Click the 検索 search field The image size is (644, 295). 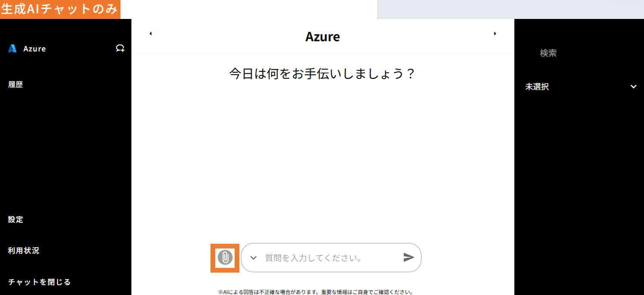[x=579, y=53]
